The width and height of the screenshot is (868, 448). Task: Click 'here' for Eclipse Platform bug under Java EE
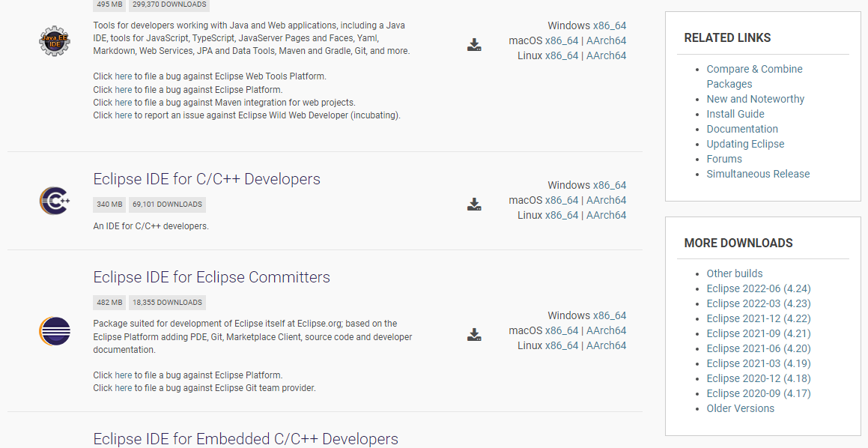[124, 90]
